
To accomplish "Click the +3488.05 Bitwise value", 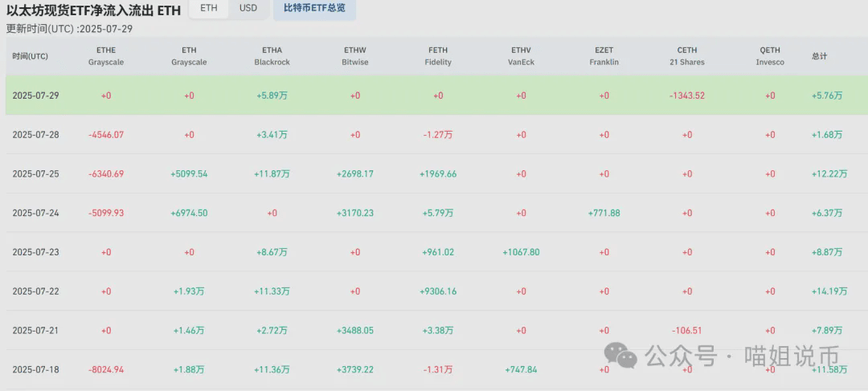I will tap(355, 331).
